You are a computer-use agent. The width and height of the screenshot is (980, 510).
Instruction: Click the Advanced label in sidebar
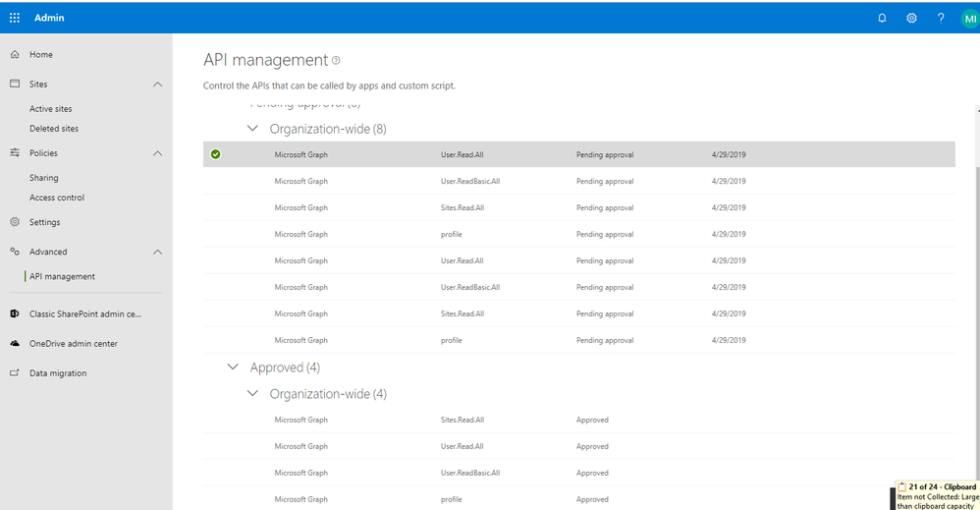(x=48, y=252)
